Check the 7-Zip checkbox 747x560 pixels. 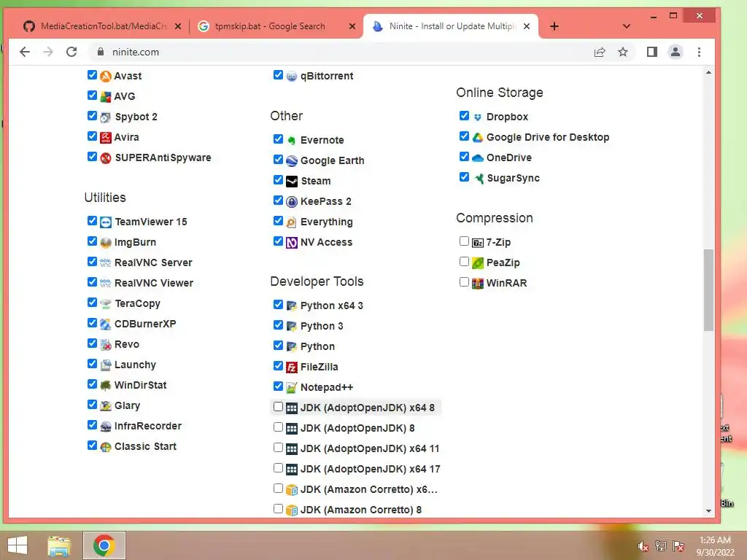[464, 241]
